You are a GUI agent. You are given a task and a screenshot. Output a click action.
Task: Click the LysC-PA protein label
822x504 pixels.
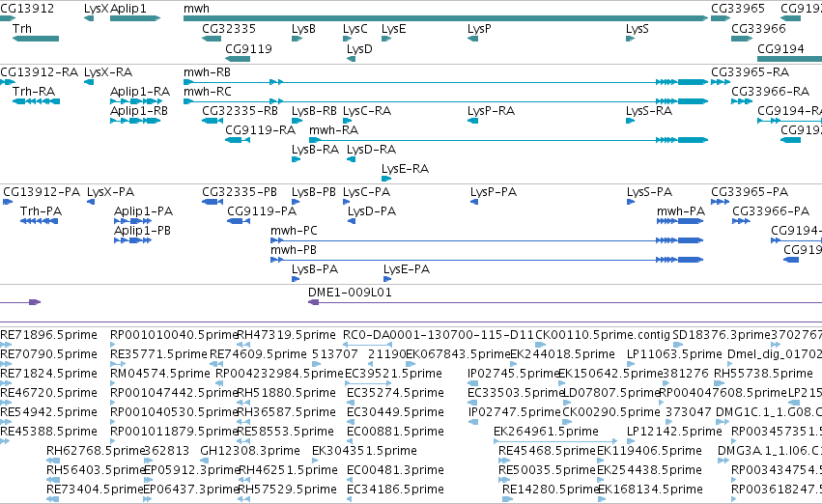366,192
